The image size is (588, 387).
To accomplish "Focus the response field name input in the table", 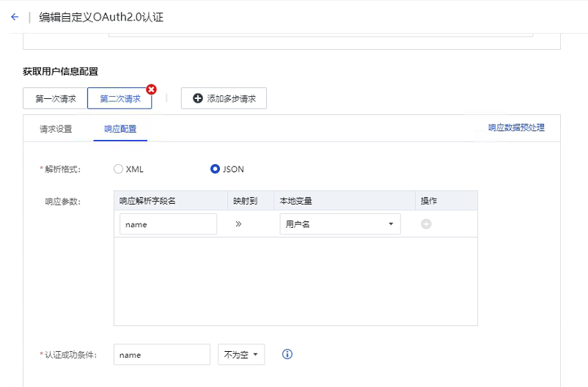I will [168, 224].
